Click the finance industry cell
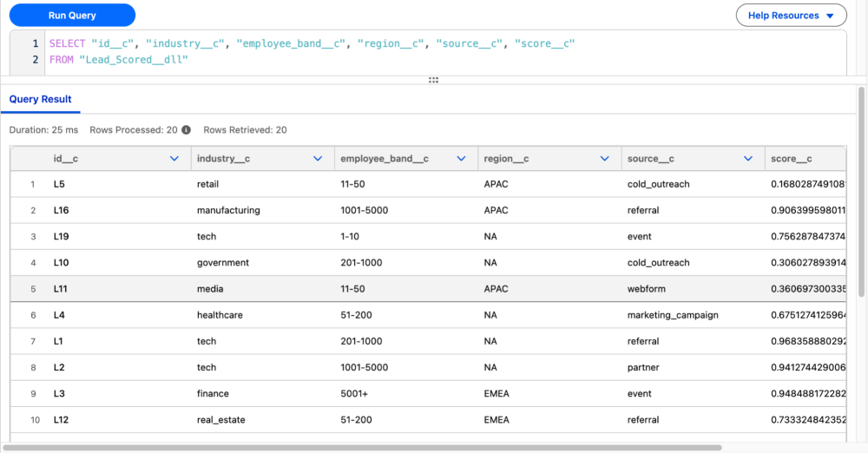The image size is (868, 453). coord(262,394)
